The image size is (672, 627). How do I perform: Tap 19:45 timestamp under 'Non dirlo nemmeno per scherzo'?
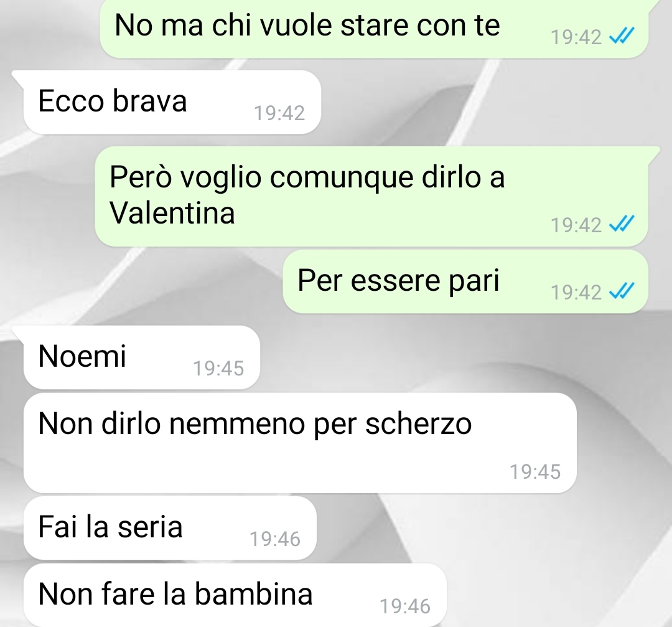(535, 472)
